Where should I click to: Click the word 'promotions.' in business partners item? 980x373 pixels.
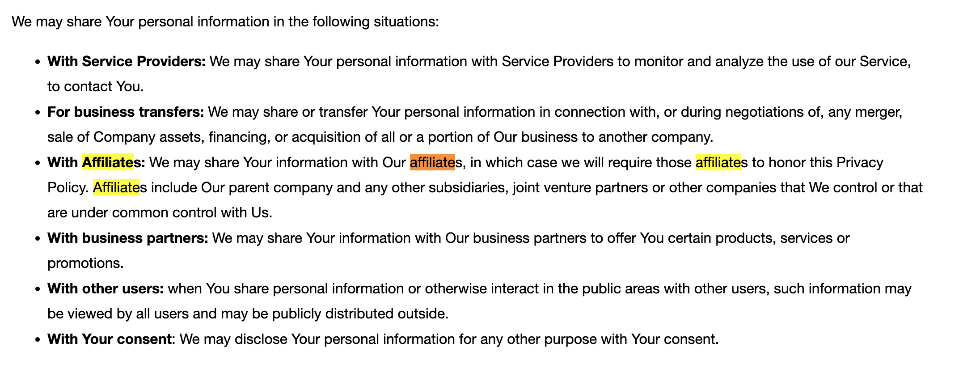point(85,263)
